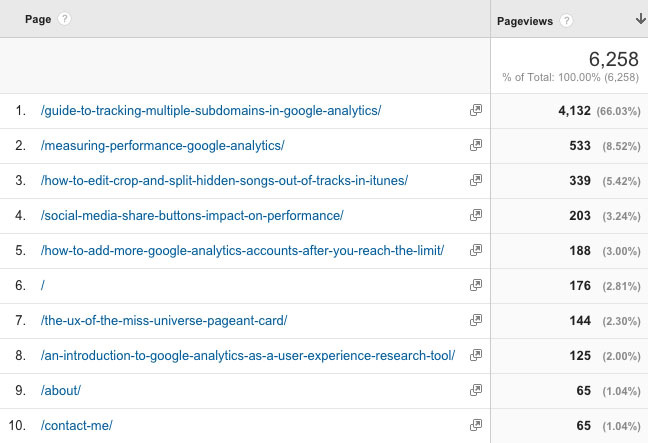Click external link icon for /contact-me/ row
Viewport: 648px width, 443px height.
[476, 425]
